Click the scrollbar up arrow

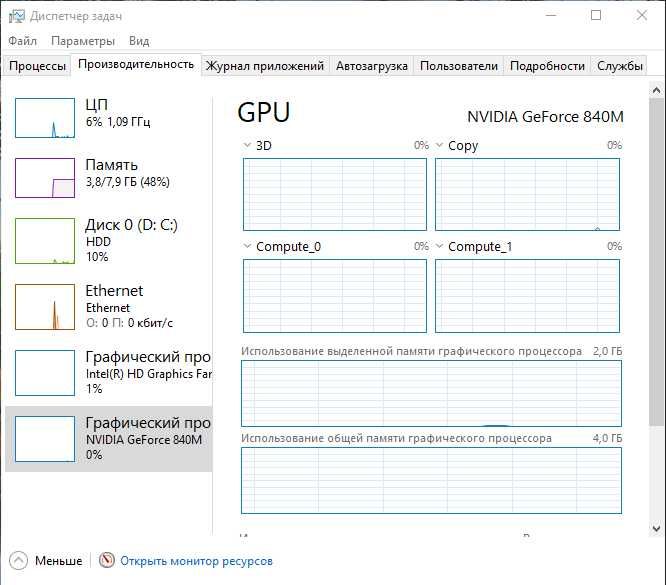click(656, 90)
